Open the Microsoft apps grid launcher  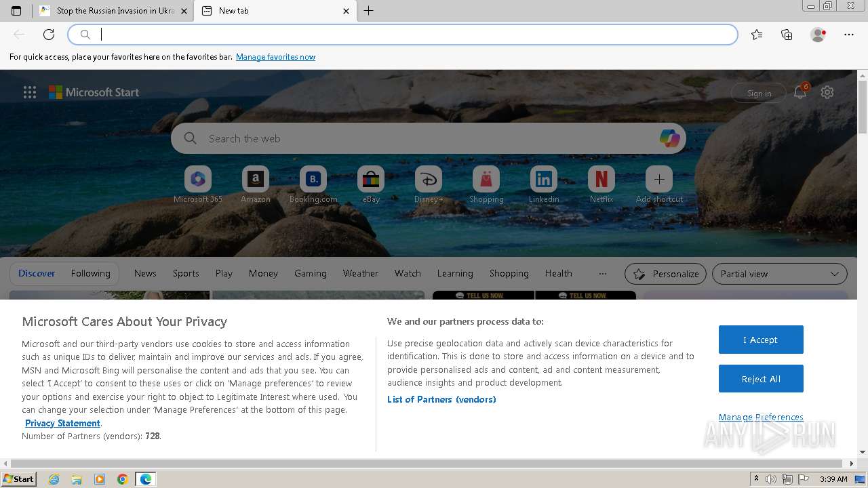click(x=30, y=92)
